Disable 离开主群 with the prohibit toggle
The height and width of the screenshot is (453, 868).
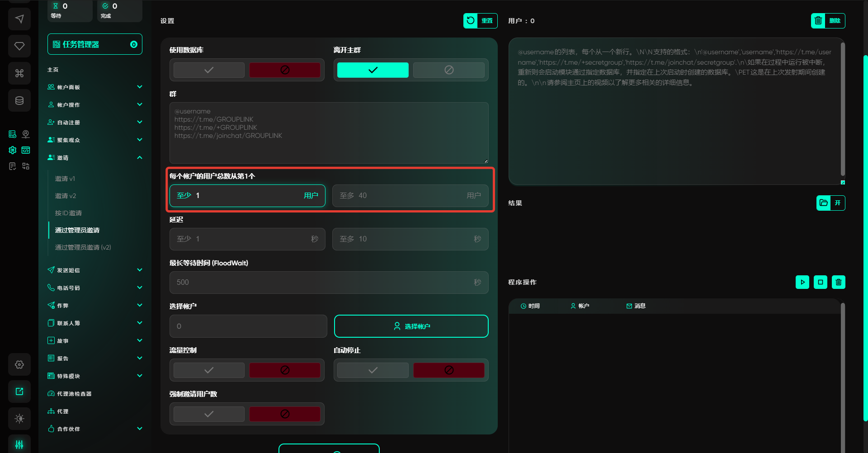point(448,70)
